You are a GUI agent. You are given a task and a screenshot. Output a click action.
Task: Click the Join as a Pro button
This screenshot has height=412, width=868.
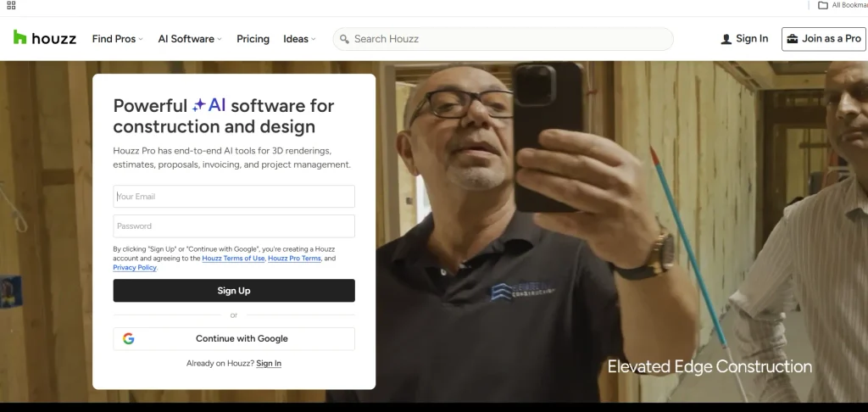pos(824,39)
